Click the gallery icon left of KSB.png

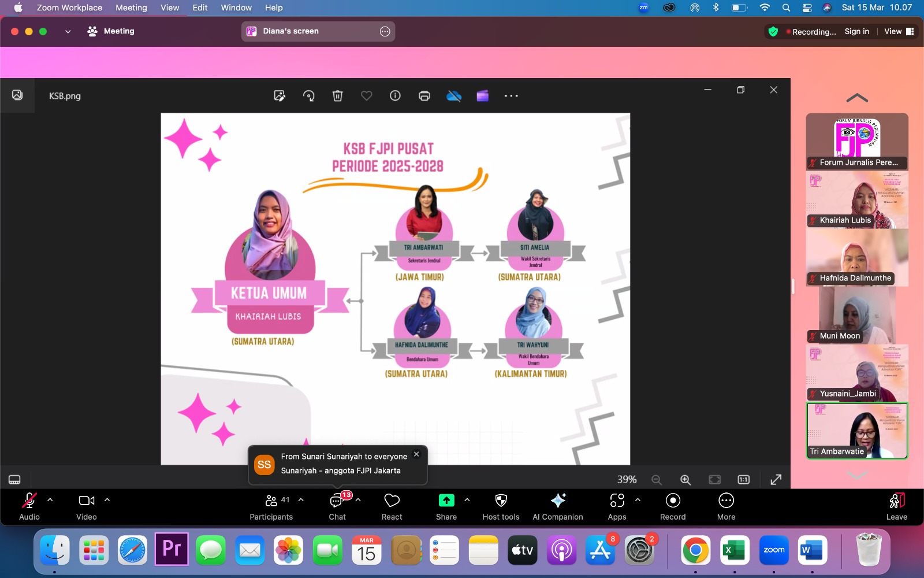pyautogui.click(x=17, y=95)
